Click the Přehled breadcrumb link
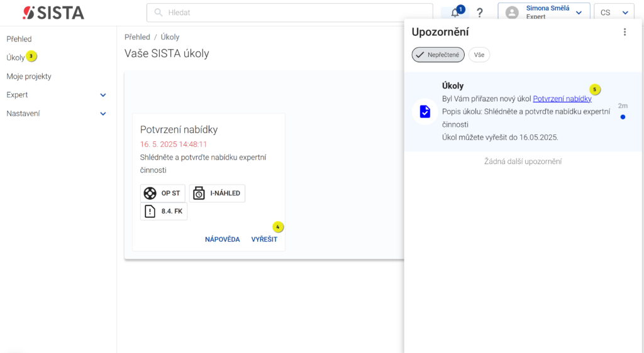This screenshot has width=644, height=353. coord(137,37)
